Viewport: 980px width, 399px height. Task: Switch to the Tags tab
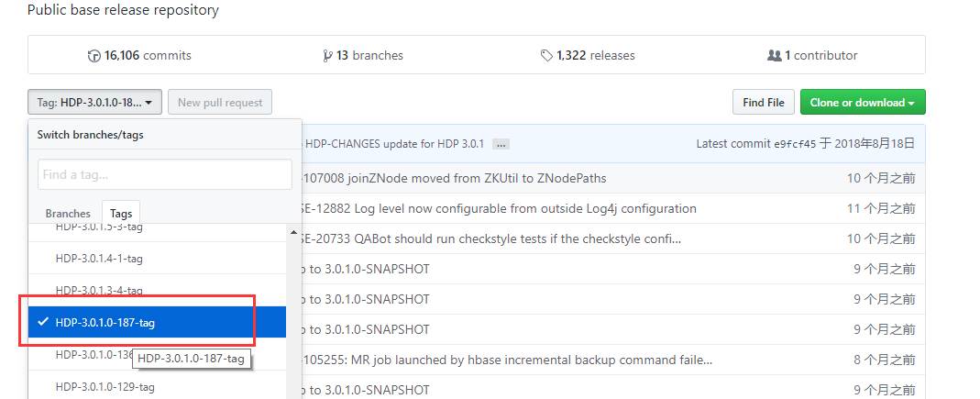coord(121,213)
